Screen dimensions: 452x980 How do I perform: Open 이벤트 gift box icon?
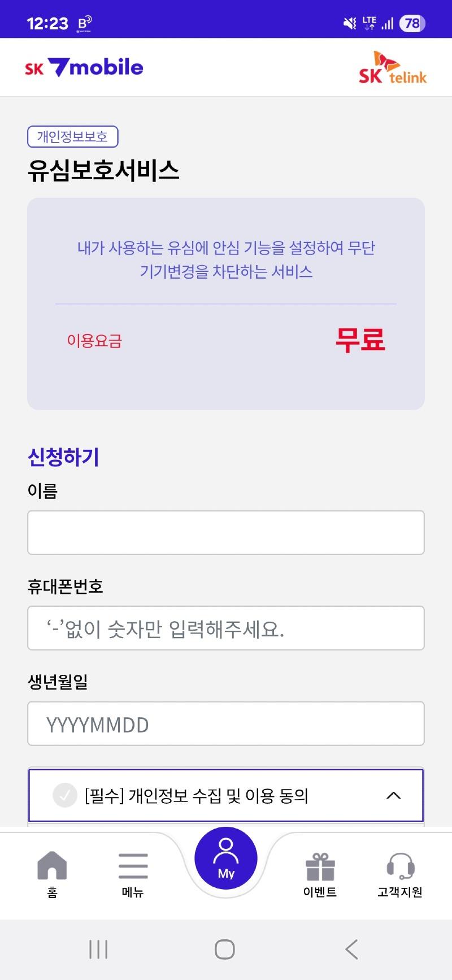point(320,866)
